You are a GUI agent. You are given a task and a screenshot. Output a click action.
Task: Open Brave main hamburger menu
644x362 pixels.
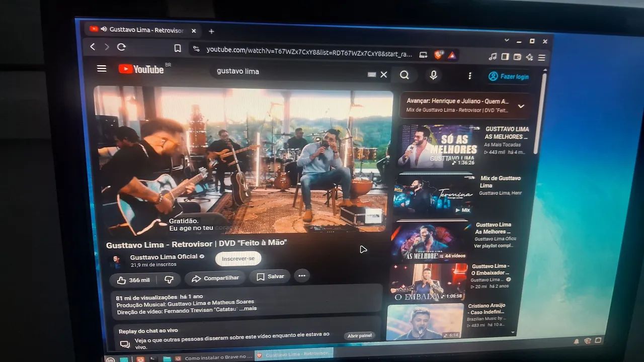541,58
